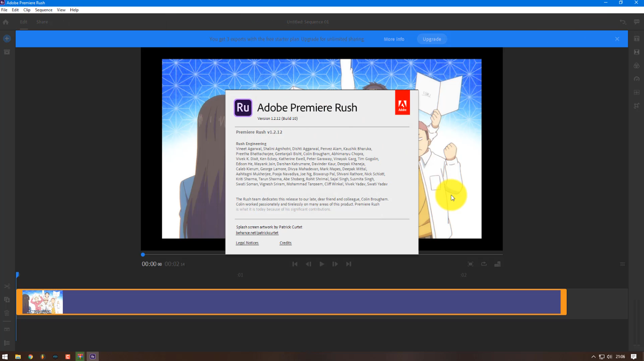Step back one frame
This screenshot has width=644, height=361.
(x=308, y=264)
